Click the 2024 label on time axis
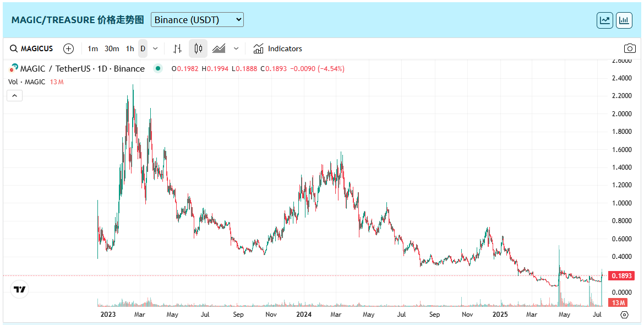The width and height of the screenshot is (644, 325). click(x=304, y=315)
